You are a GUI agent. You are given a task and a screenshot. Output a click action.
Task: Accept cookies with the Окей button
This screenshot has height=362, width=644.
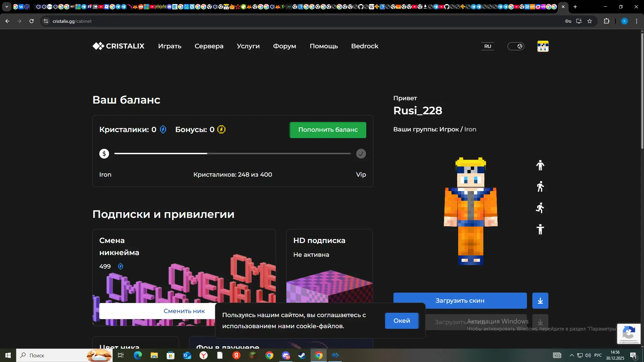[x=402, y=321]
